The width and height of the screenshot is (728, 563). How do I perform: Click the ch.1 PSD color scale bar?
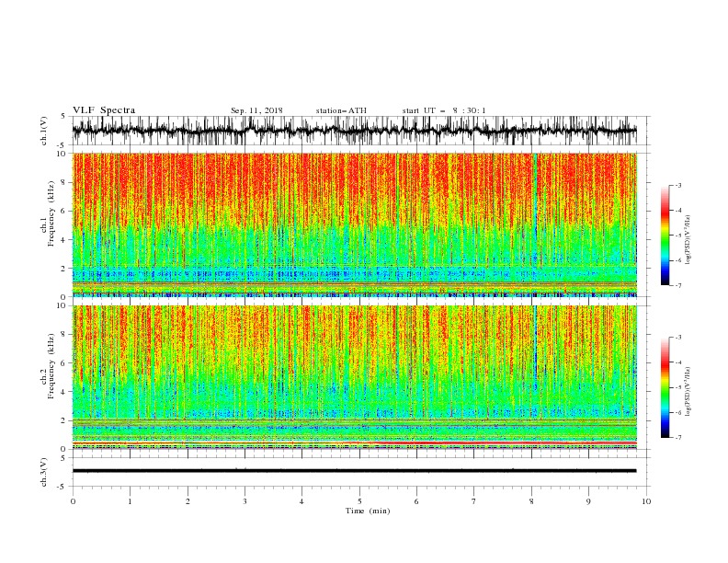tap(665, 235)
